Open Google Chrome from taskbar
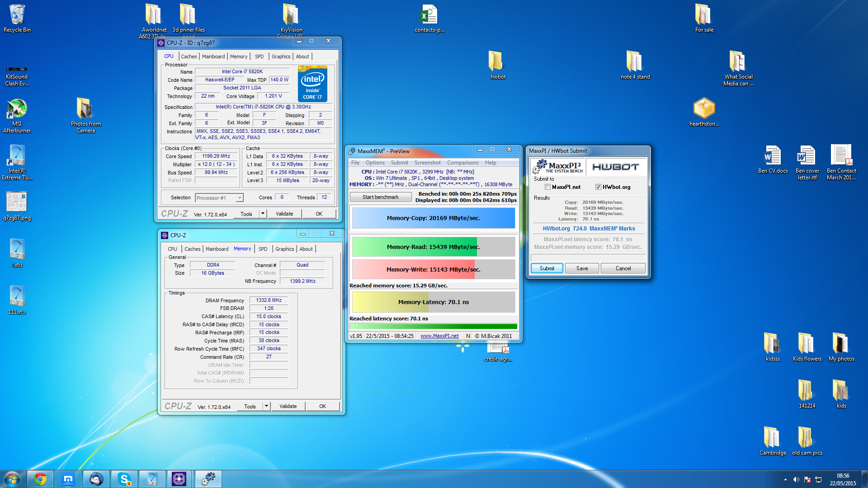 point(40,479)
